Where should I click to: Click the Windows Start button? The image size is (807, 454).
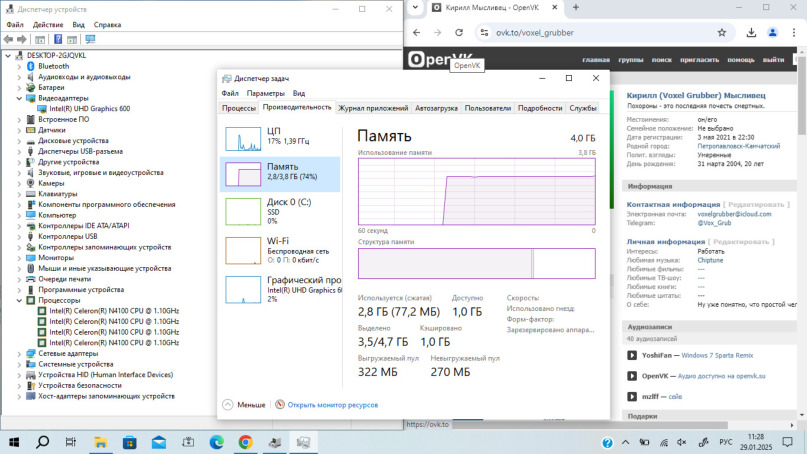[15, 441]
